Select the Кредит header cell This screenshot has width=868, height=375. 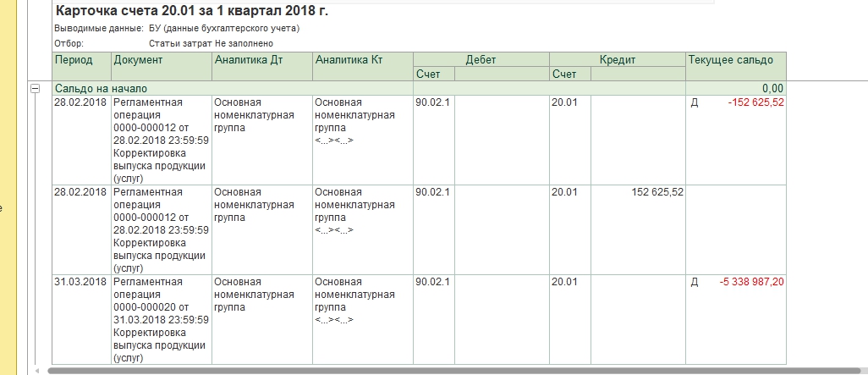618,60
